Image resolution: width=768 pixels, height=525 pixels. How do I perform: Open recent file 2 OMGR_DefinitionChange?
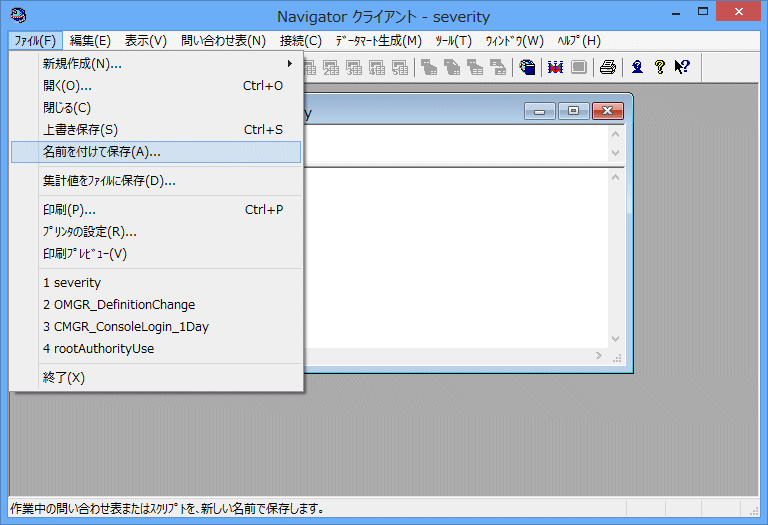pyautogui.click(x=156, y=305)
